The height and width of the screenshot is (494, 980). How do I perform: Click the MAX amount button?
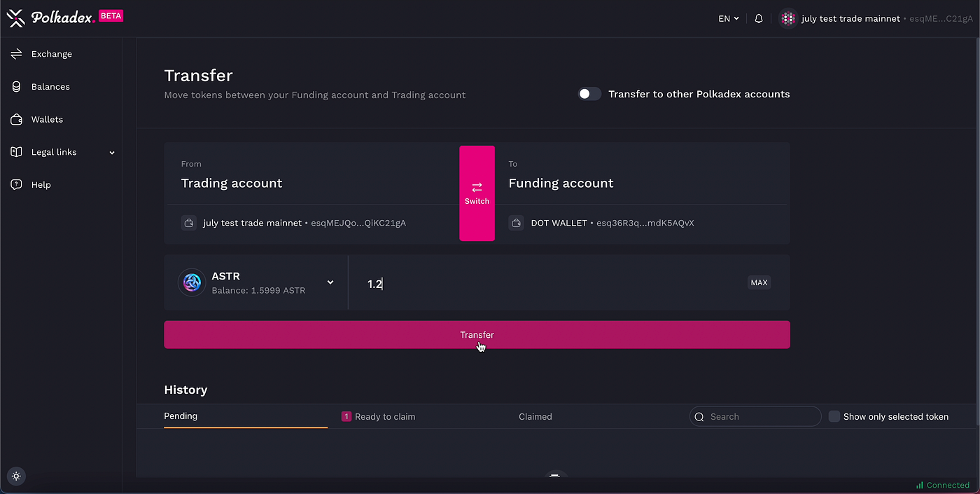(x=759, y=283)
